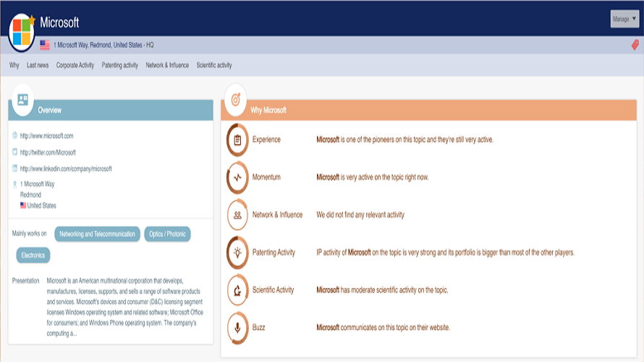
Task: Click the Why Microsoft panel heading
Action: tap(268, 110)
